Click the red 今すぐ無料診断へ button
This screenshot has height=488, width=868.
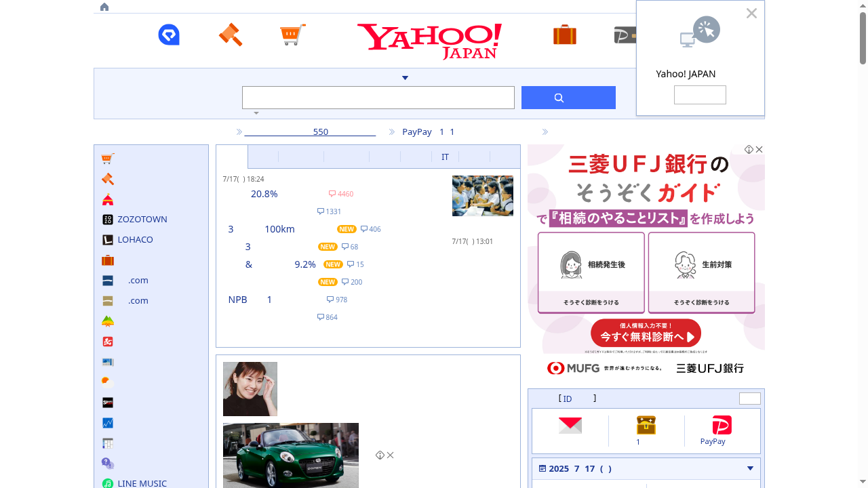tap(646, 333)
